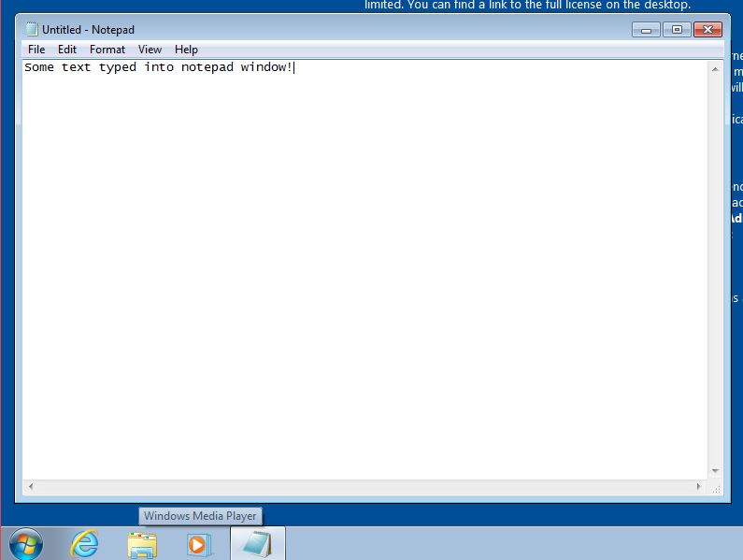
Task: Open the Edit menu
Action: [x=67, y=50]
